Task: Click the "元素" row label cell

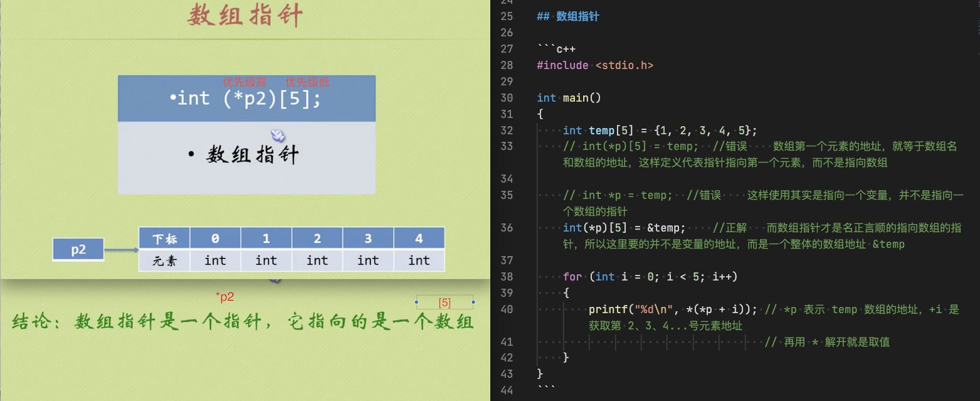Action: (x=164, y=260)
